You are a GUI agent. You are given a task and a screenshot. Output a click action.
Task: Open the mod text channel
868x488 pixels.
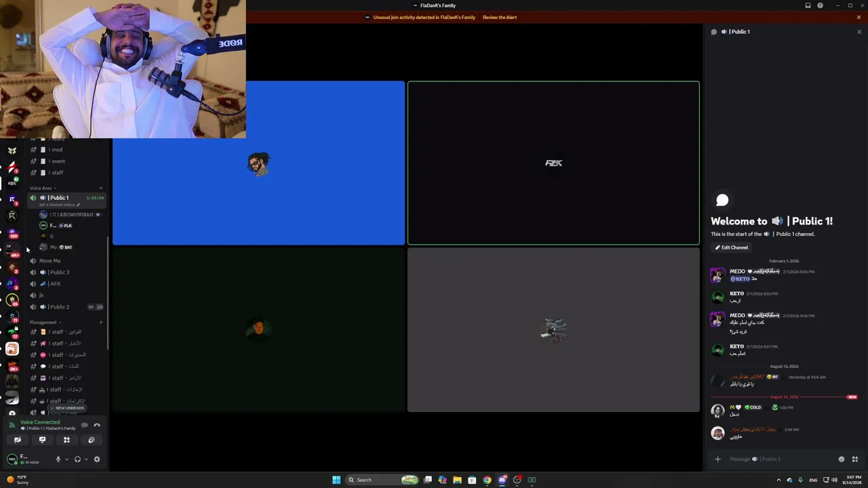(66, 150)
